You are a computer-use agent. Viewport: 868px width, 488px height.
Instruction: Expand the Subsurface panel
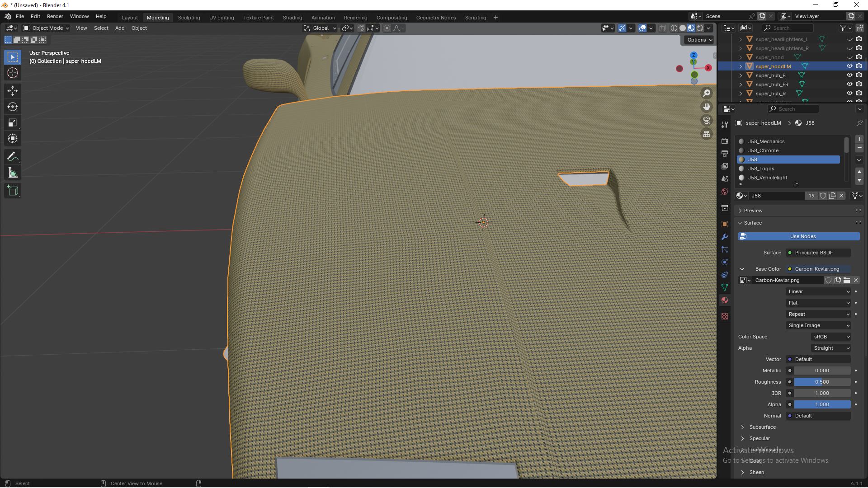[x=762, y=427]
